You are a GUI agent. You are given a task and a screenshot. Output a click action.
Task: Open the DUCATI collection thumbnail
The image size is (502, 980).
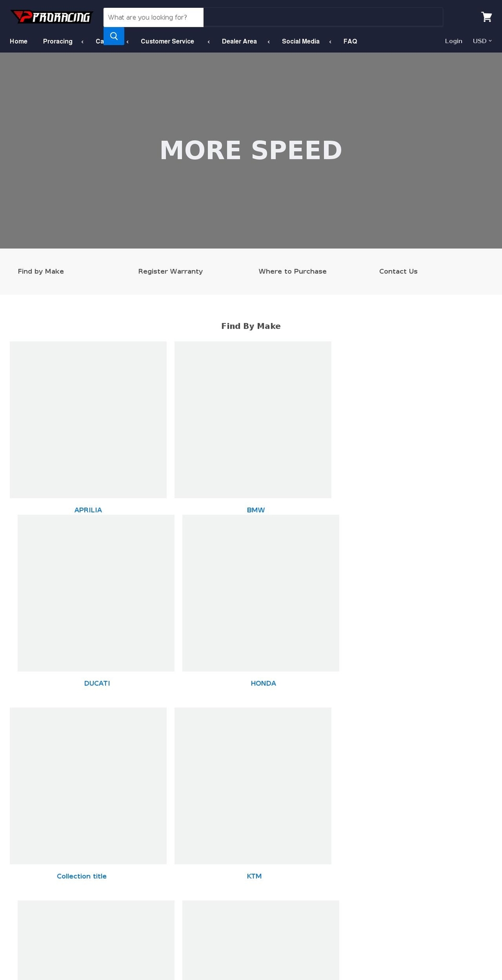tap(96, 593)
